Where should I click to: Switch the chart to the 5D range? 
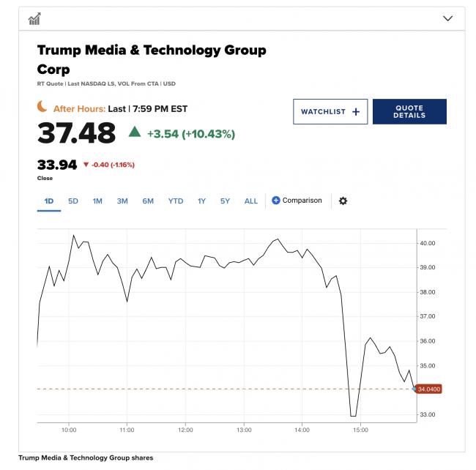click(x=73, y=201)
